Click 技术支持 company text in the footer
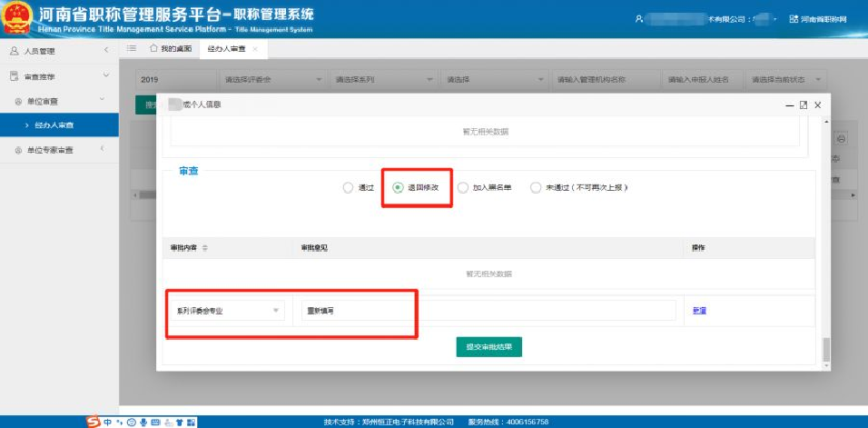 click(x=389, y=422)
